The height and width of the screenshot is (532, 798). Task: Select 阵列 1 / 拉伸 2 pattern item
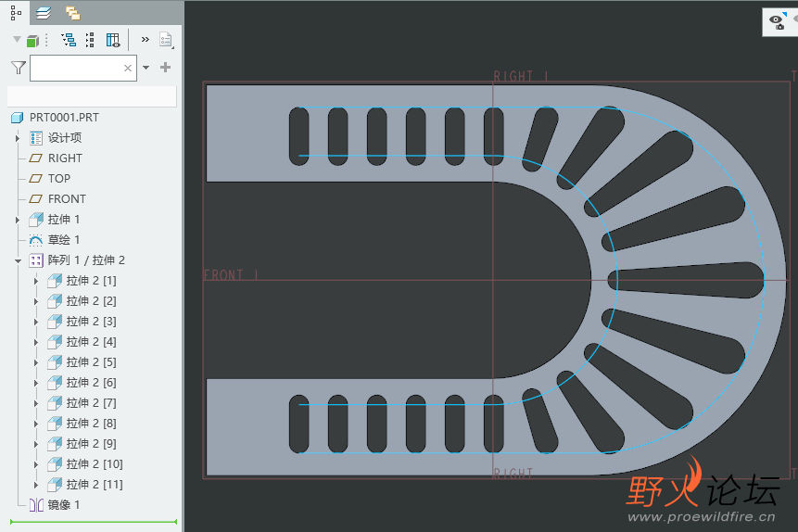click(86, 260)
